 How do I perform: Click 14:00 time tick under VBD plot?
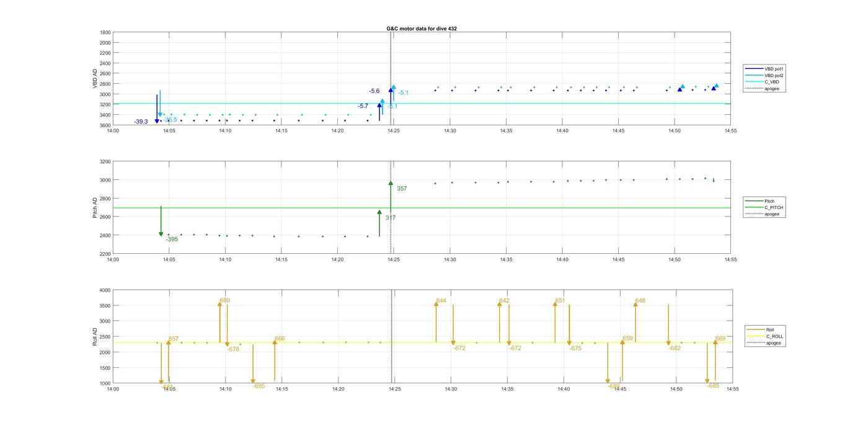112,131
